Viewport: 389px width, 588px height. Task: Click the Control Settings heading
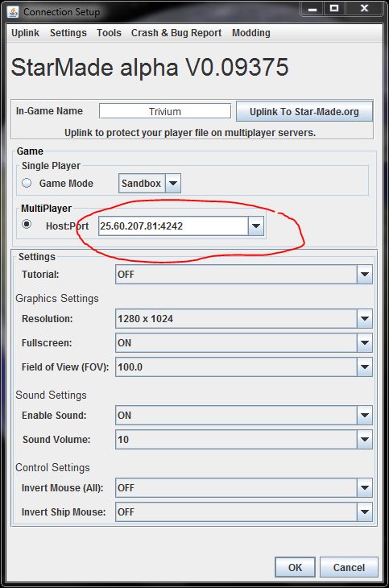pyautogui.click(x=52, y=468)
